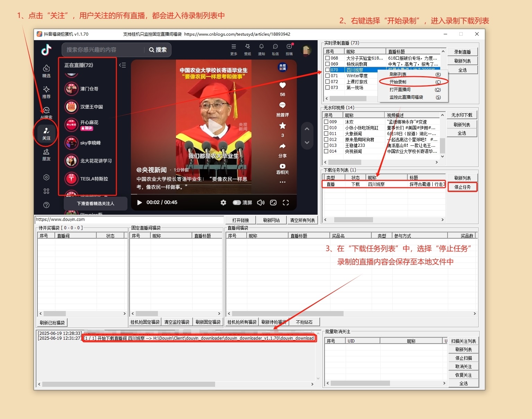The height and width of the screenshot is (419, 532).
Task: Select the 关注 (Follow) sidebar icon
Action: click(46, 133)
